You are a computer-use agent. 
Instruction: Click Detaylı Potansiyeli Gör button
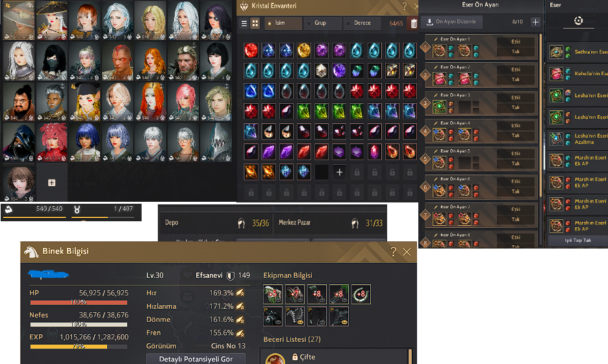[196, 359]
